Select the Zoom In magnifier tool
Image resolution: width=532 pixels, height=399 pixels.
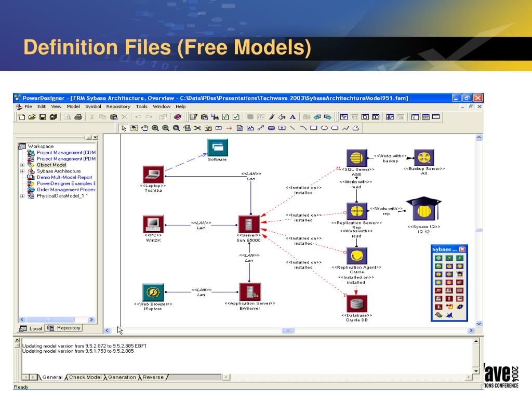(x=155, y=128)
